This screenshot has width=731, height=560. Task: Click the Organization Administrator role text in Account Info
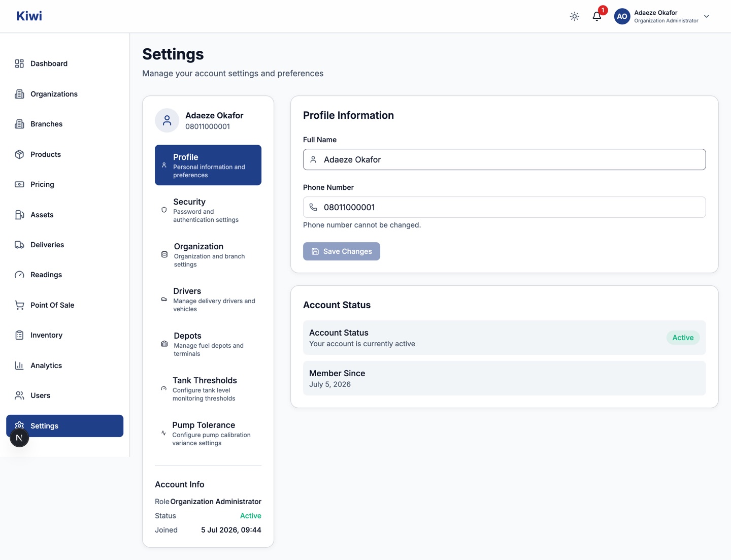pos(216,502)
